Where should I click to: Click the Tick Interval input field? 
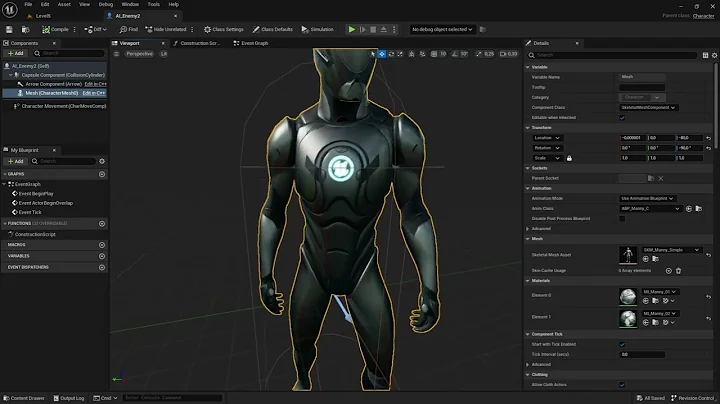click(x=642, y=354)
